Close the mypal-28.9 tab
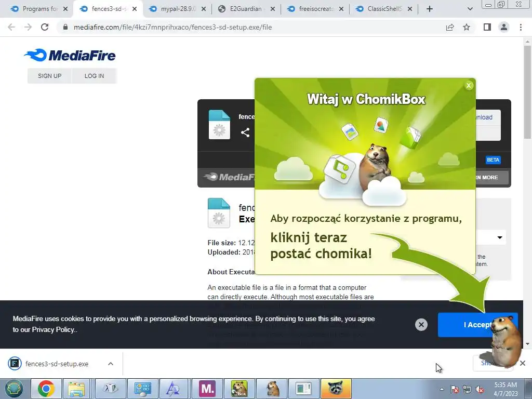 (204, 9)
